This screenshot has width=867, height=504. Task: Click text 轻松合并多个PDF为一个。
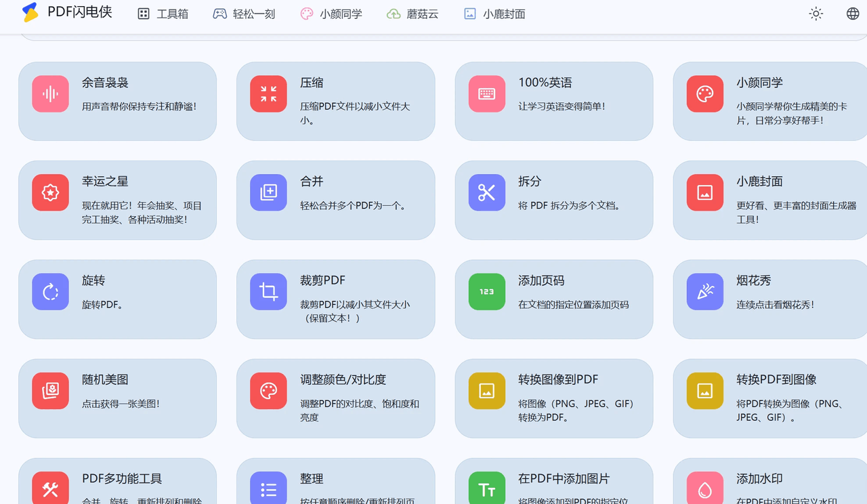tap(354, 205)
